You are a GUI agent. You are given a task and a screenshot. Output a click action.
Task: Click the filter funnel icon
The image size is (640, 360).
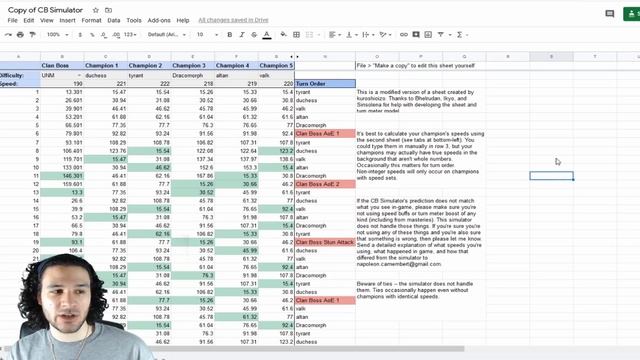[441, 35]
